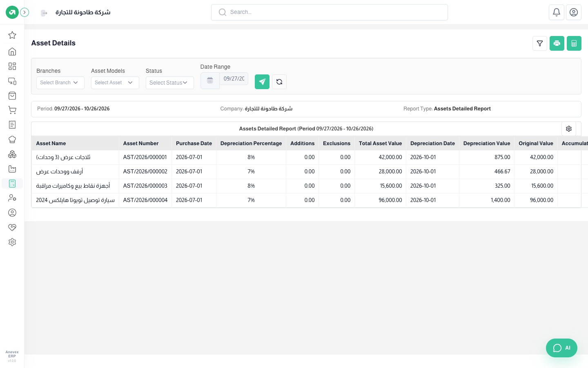Open settings gear in sidebar
Viewport: 588px width, 368px height.
click(12, 242)
